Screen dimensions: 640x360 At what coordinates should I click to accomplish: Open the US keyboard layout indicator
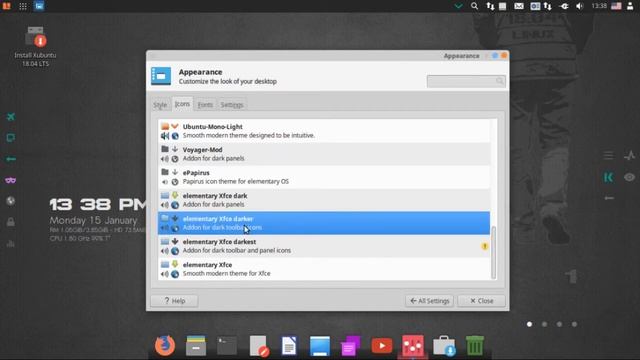pyautogui.click(x=616, y=6)
